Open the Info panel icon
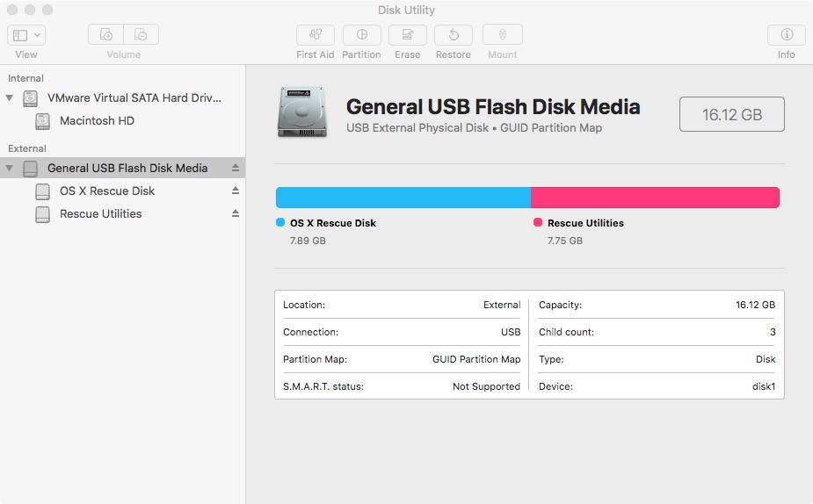Screen dimensions: 813x504 [x=787, y=35]
